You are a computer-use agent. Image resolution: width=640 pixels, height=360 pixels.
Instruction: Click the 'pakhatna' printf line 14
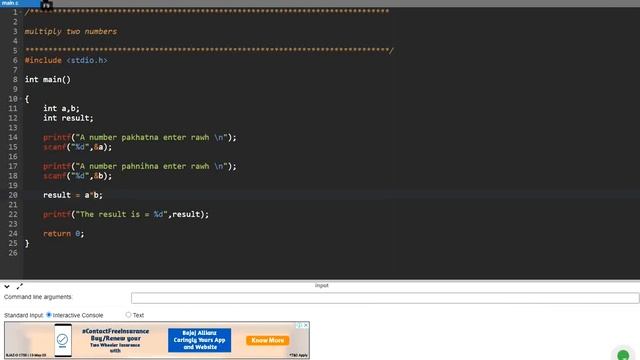(x=140, y=138)
